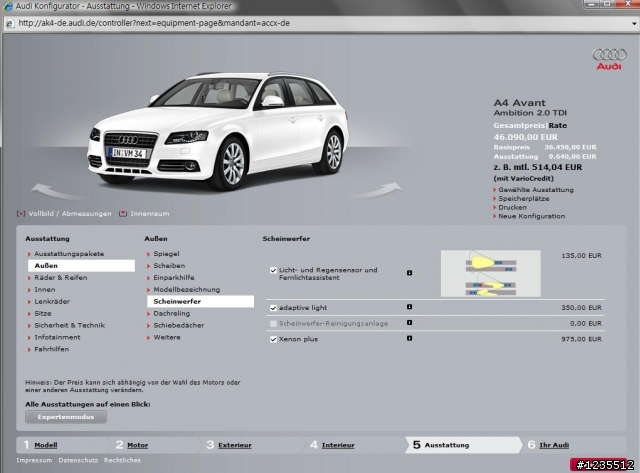Image resolution: width=640 pixels, height=473 pixels.
Task: Open Gewählte Ausstattung link
Action: [536, 190]
